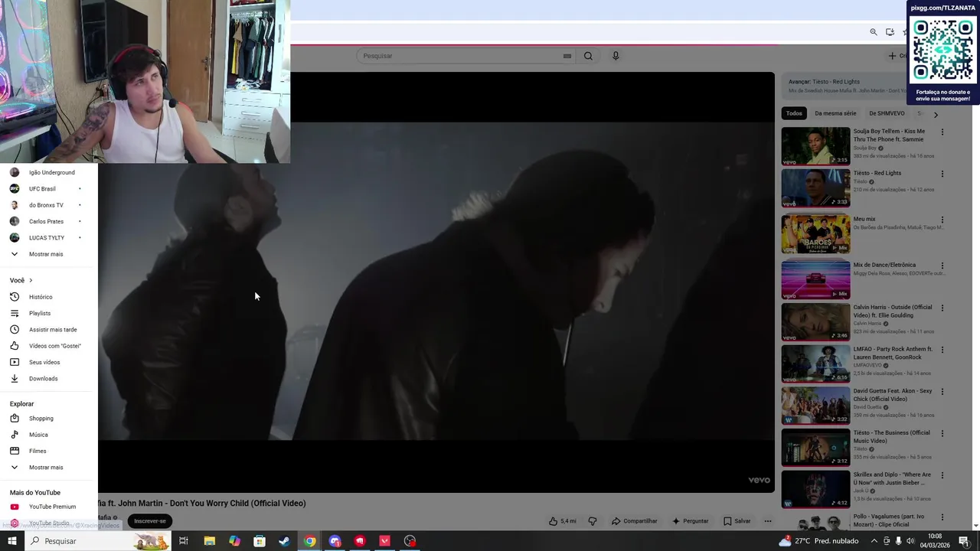Open Microsoft Store from taskbar
The width and height of the screenshot is (980, 551).
pos(260,541)
